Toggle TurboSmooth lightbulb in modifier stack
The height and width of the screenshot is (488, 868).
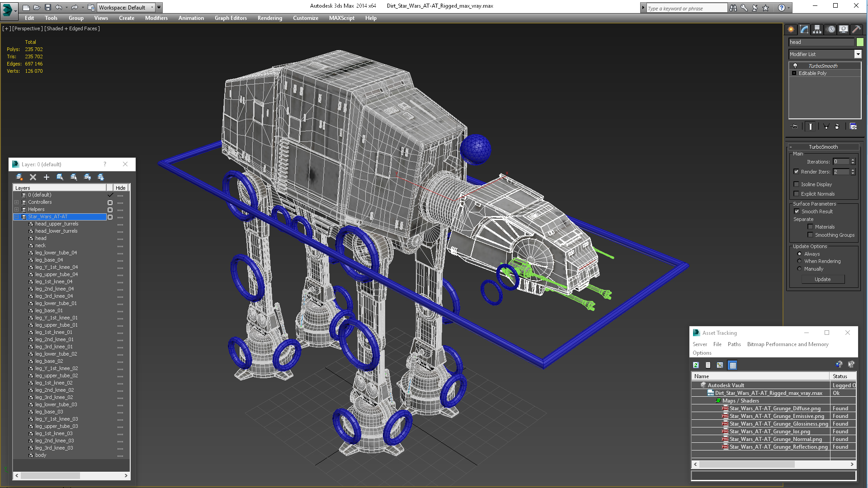click(795, 66)
